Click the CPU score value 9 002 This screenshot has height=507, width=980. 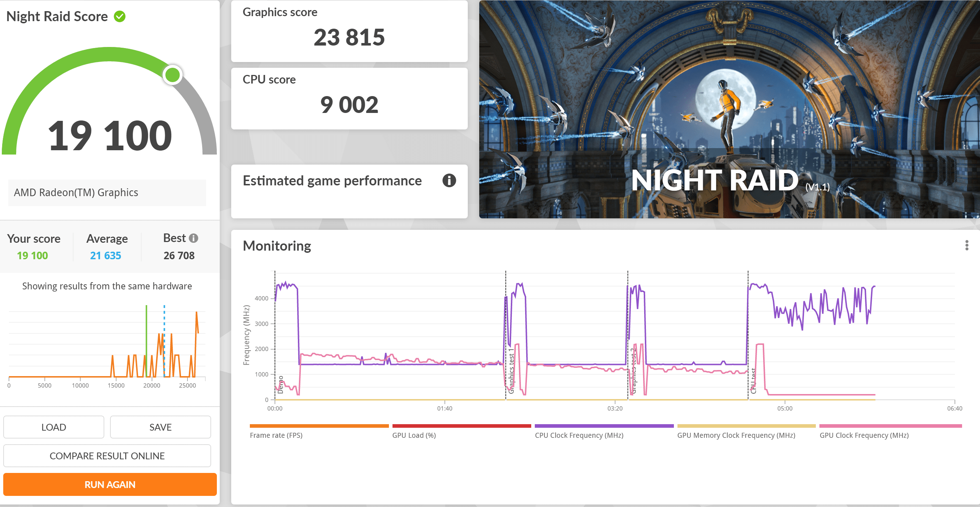pos(349,105)
